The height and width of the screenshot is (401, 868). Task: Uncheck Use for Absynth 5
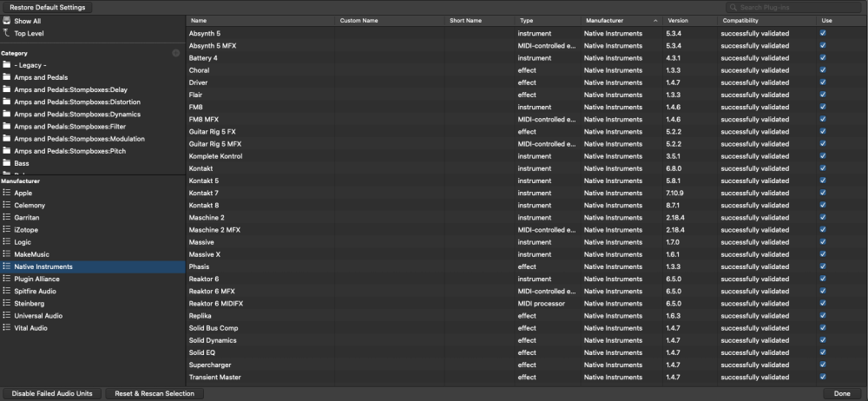pos(823,33)
